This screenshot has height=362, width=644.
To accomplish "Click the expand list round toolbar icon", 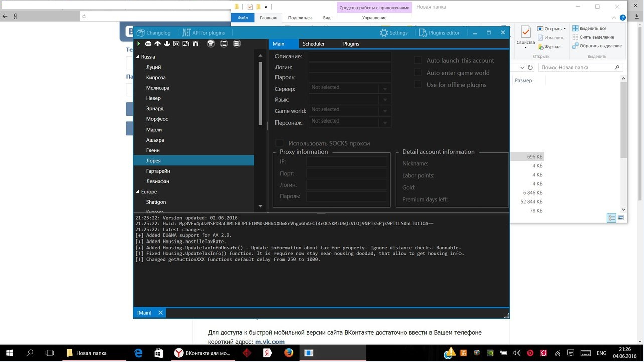I will [x=237, y=44].
